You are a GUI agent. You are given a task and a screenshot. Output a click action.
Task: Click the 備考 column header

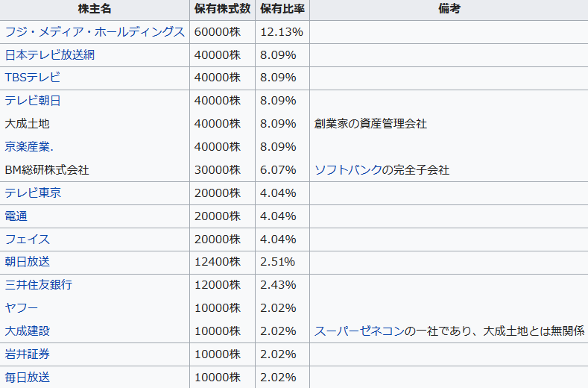(x=449, y=9)
